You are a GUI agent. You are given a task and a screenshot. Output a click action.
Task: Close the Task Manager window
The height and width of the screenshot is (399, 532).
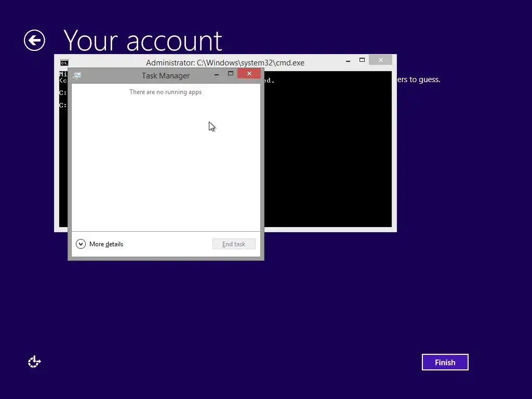[x=249, y=74]
